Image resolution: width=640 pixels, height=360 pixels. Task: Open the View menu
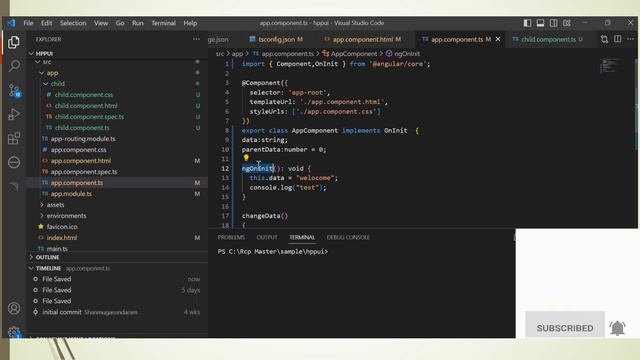point(101,23)
